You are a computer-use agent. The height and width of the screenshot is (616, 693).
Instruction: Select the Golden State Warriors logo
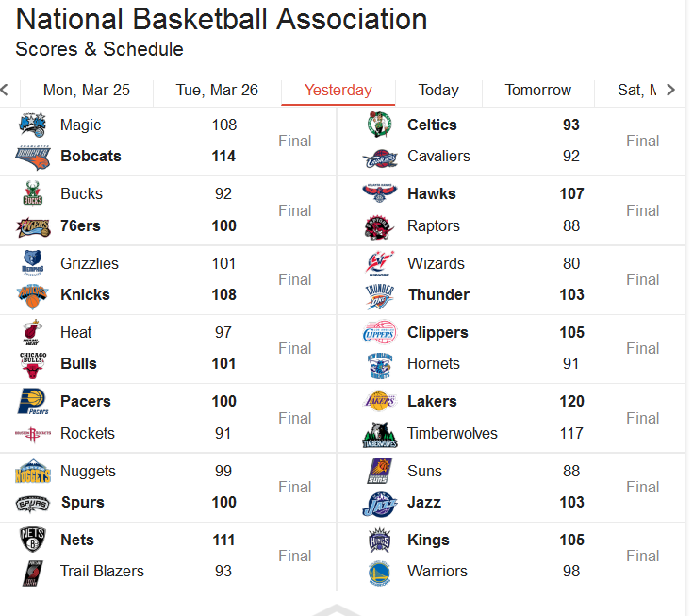[380, 572]
